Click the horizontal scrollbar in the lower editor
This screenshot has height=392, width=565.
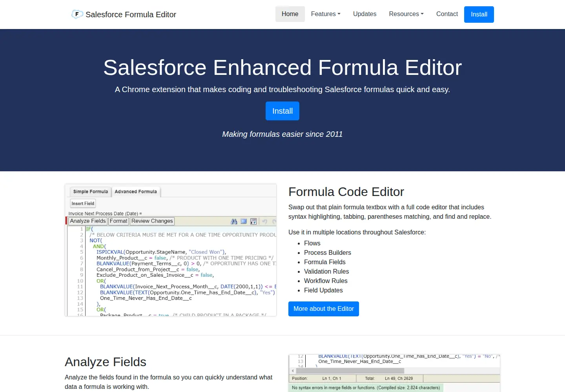tap(350, 370)
